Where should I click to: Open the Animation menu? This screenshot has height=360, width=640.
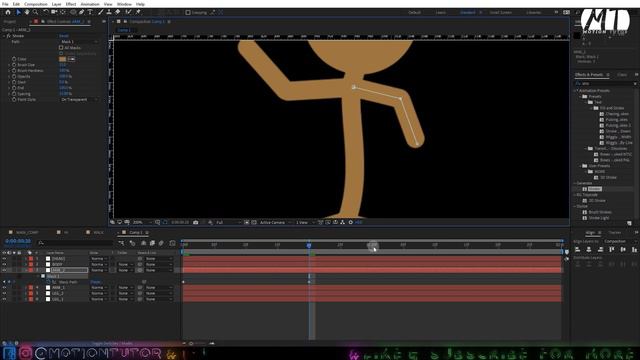tap(90, 4)
